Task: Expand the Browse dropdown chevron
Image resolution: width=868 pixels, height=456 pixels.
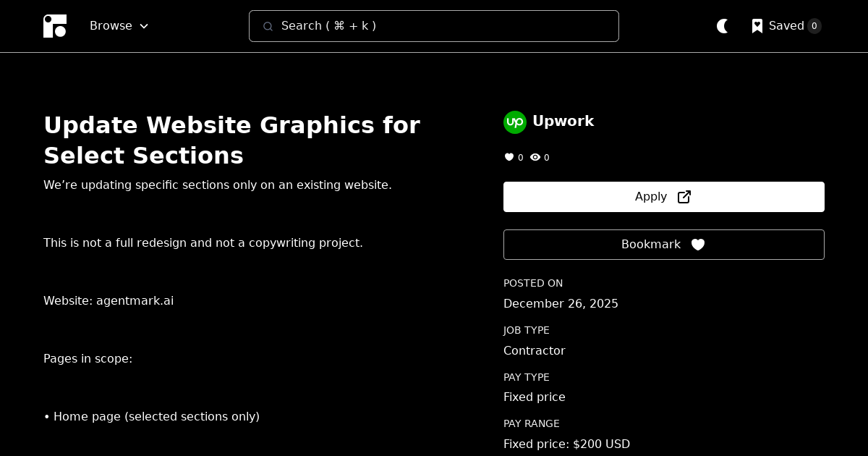Action: pos(143,26)
